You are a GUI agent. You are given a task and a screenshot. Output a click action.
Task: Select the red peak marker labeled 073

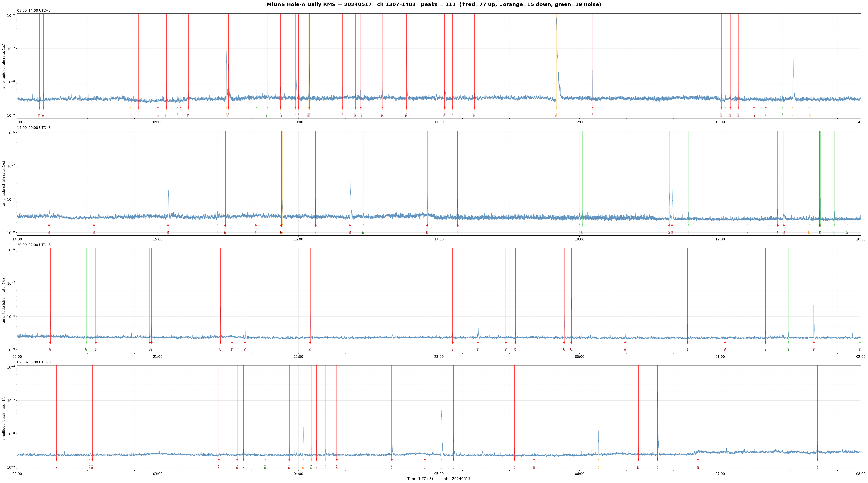[x=310, y=342]
